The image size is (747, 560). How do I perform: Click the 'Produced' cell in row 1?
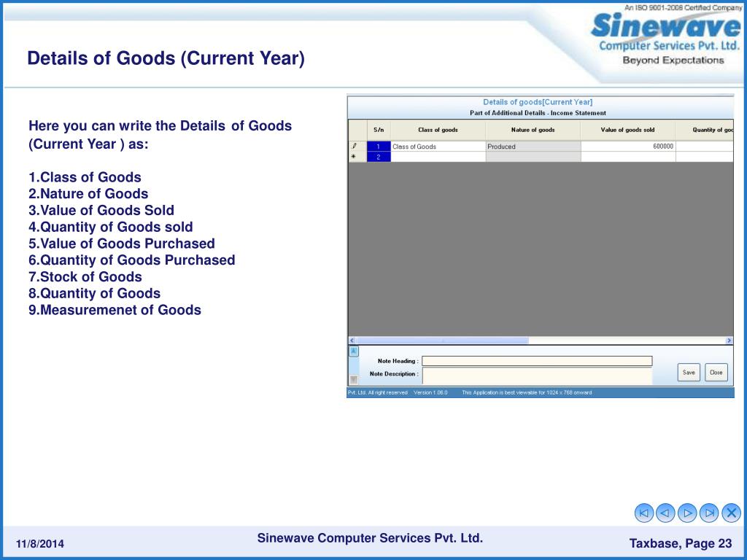533,146
